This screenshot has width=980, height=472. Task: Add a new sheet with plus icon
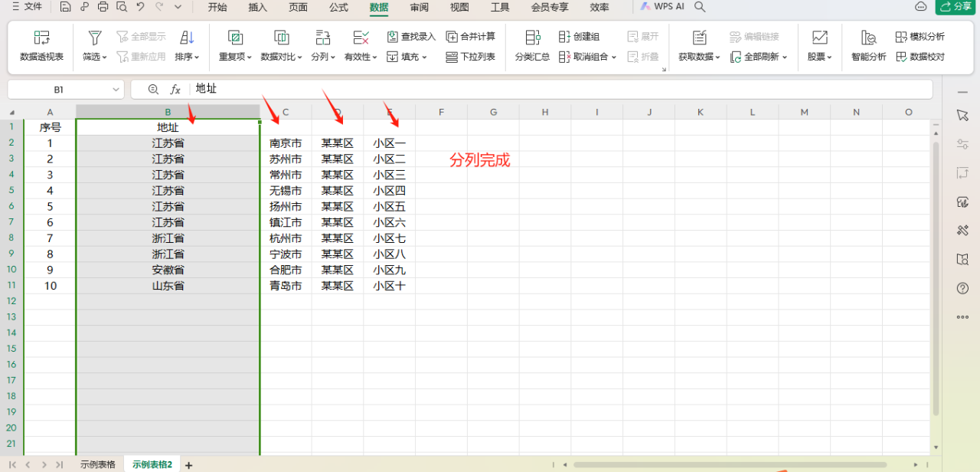click(x=189, y=465)
